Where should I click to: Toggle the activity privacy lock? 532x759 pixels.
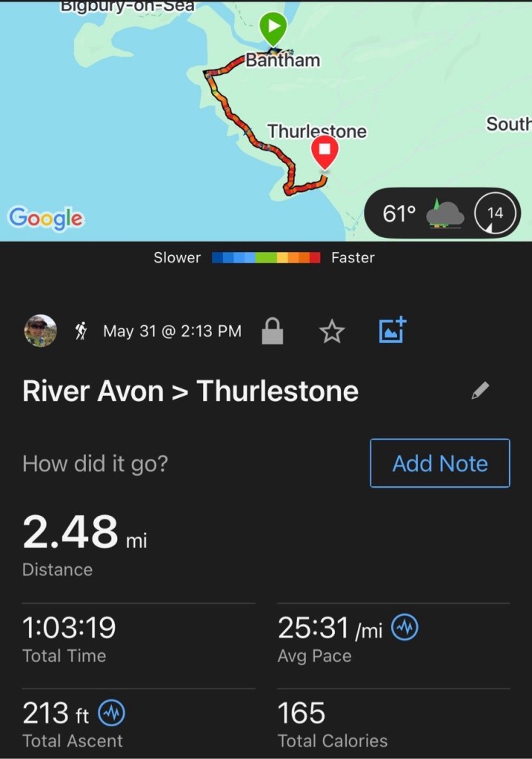click(x=273, y=331)
